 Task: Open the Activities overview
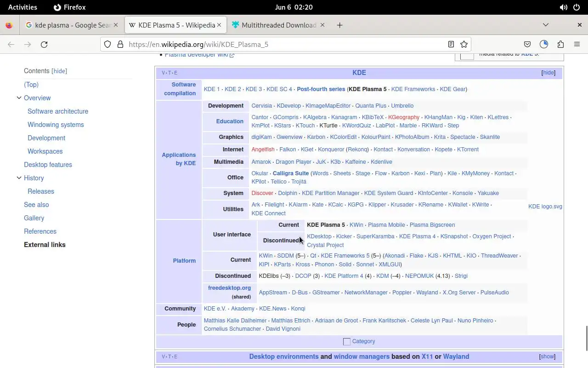click(x=23, y=7)
